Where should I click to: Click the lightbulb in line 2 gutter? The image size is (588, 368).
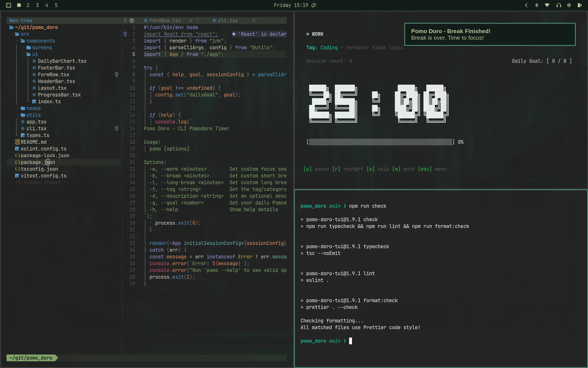point(125,34)
